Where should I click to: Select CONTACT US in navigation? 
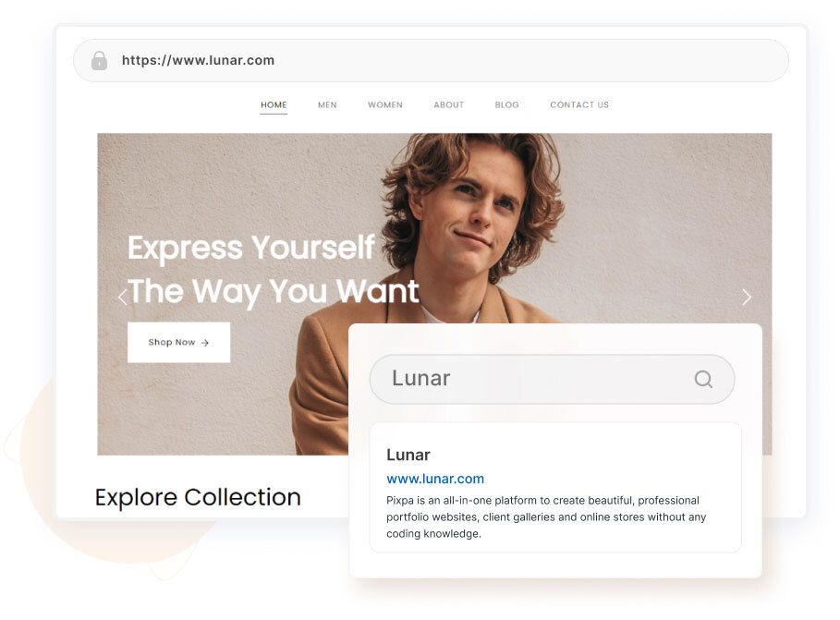coord(579,105)
